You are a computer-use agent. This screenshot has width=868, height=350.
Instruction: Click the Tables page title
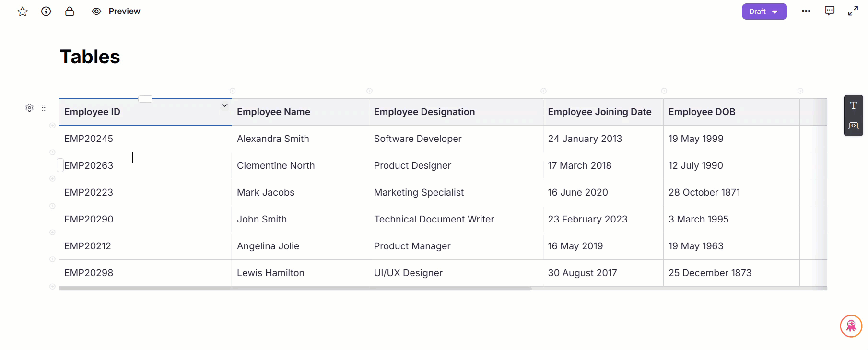point(90,57)
